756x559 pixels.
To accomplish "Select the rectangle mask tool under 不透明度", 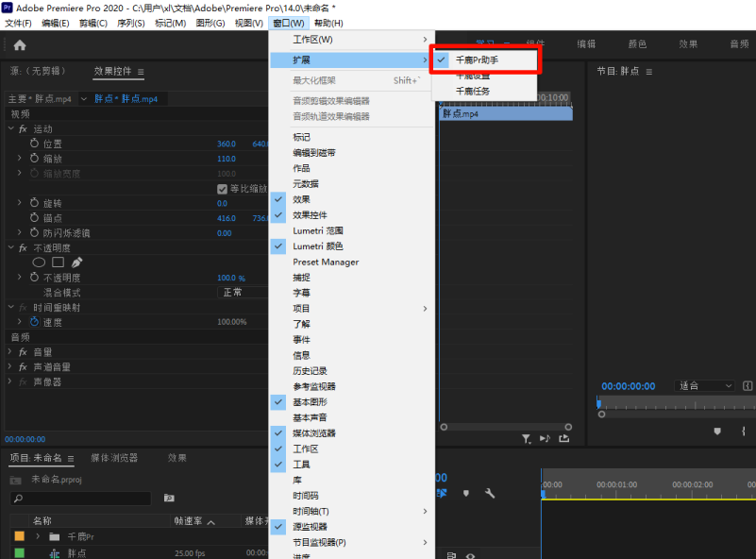I will point(58,263).
